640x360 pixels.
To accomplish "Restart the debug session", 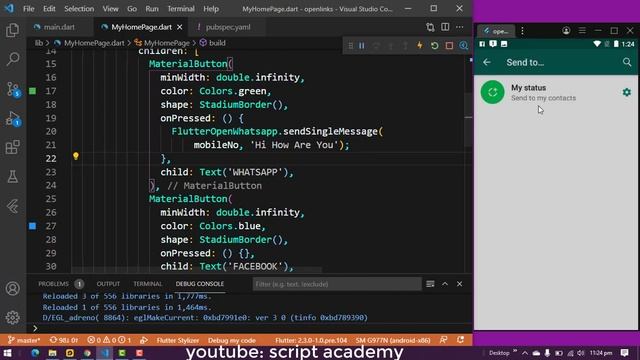I will (434, 46).
